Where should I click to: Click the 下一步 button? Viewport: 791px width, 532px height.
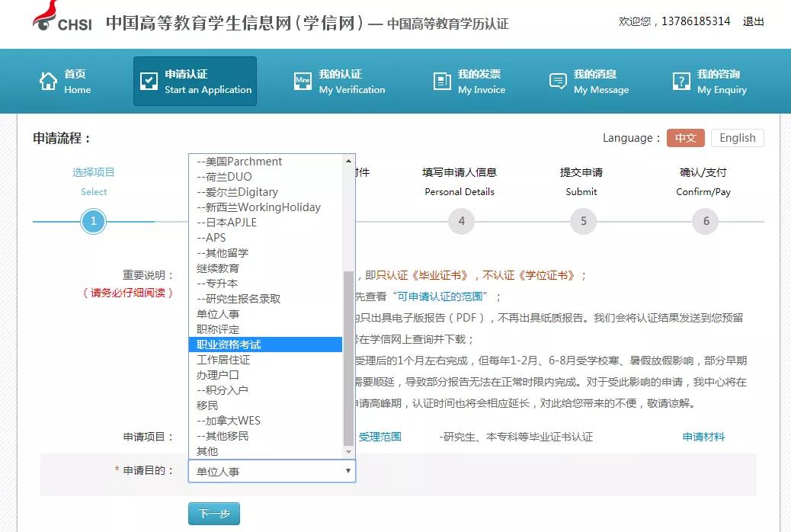click(x=213, y=514)
